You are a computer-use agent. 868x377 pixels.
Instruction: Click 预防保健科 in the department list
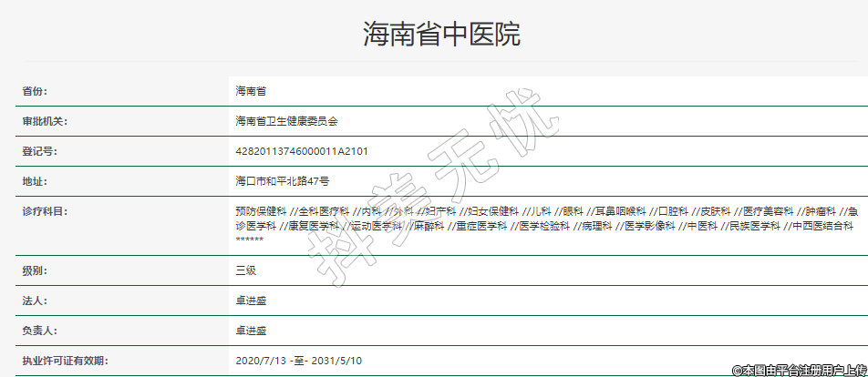pos(261,211)
